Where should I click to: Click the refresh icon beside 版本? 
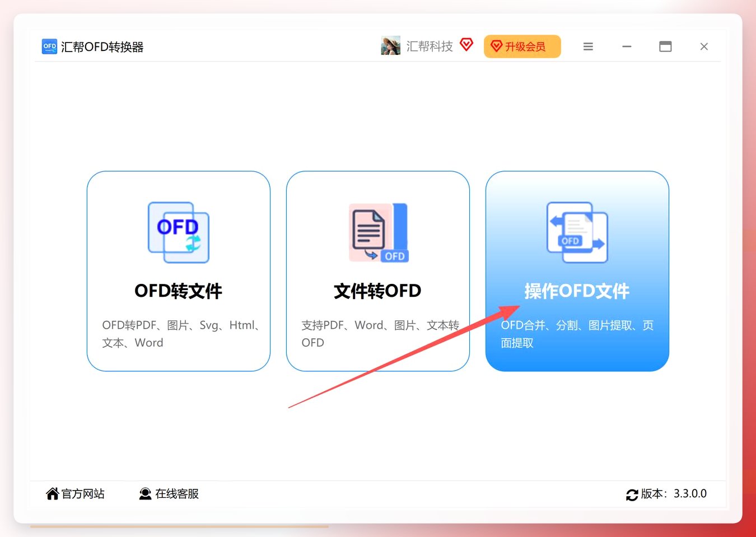click(632, 494)
